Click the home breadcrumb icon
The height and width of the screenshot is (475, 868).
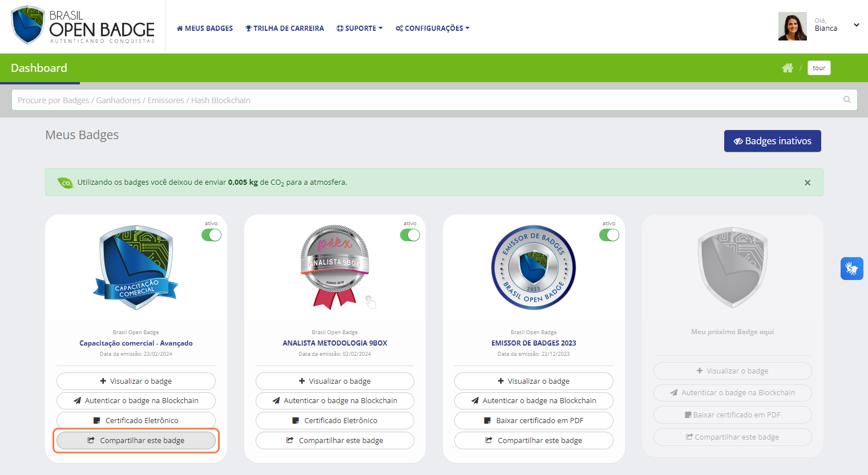click(788, 68)
